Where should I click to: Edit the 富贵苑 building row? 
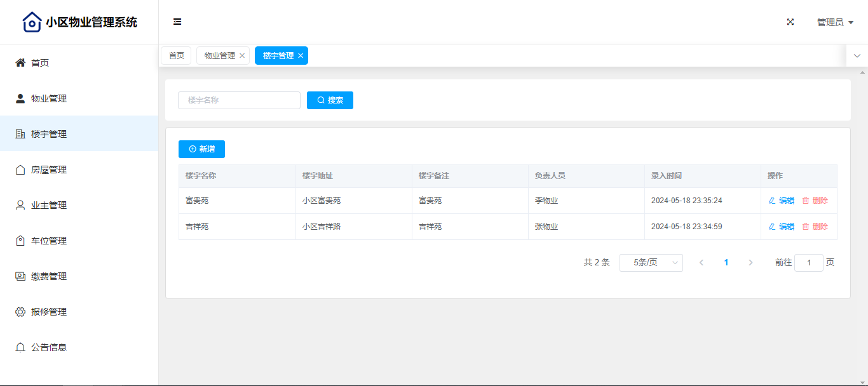782,201
